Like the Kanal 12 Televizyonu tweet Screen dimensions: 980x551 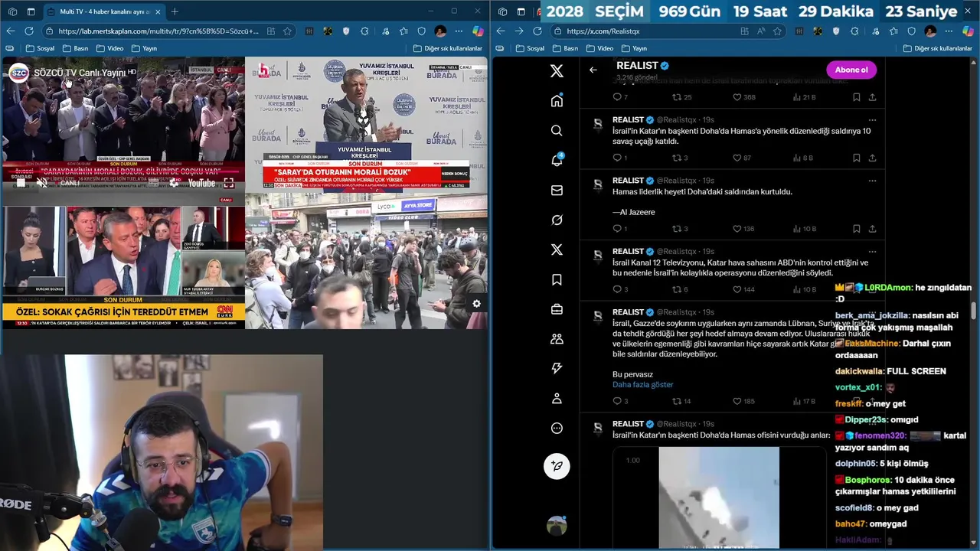[737, 289]
